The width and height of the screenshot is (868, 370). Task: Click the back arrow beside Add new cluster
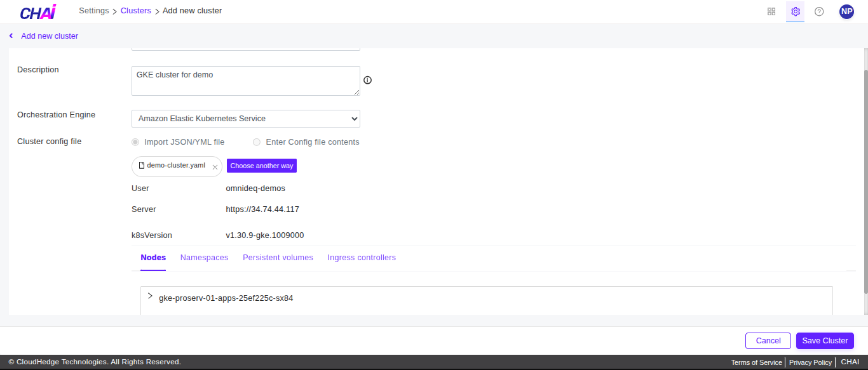(11, 36)
